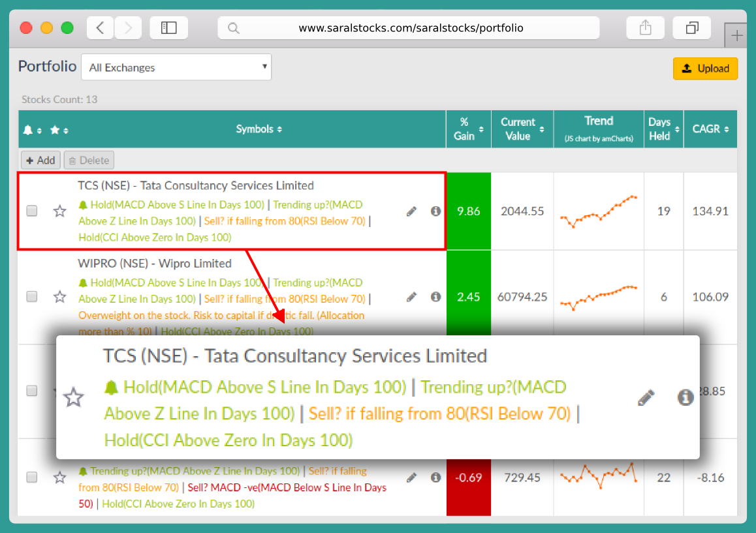Click the 'Stocks Count: 13' text

pos(59,100)
